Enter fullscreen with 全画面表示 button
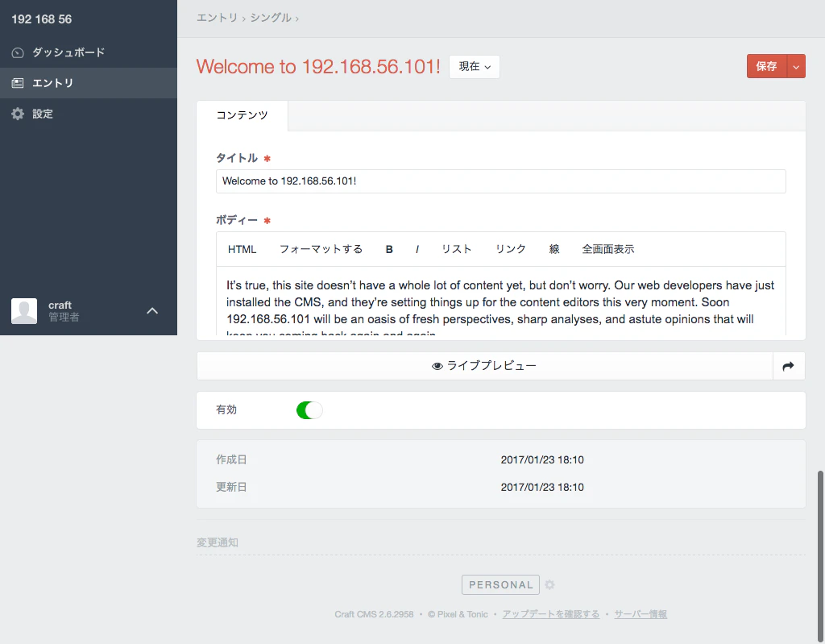 (x=608, y=249)
